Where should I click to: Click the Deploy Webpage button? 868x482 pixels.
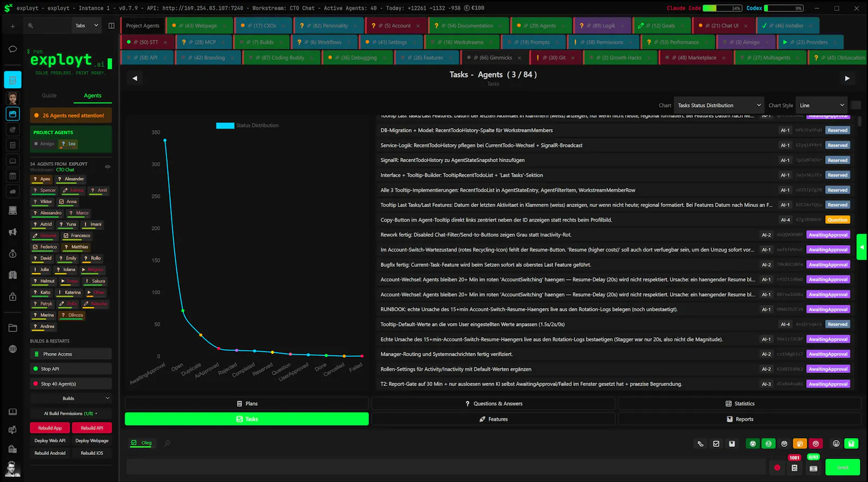[x=92, y=441]
